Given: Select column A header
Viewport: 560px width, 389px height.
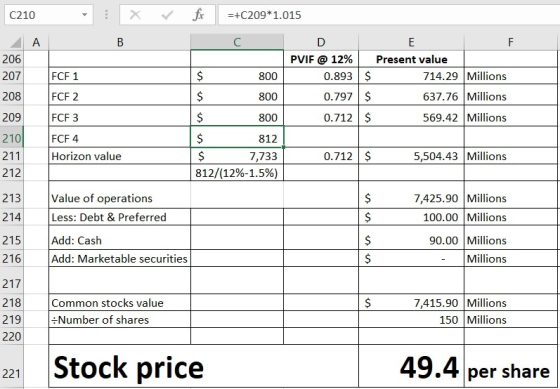Looking at the screenshot, I should click(36, 42).
